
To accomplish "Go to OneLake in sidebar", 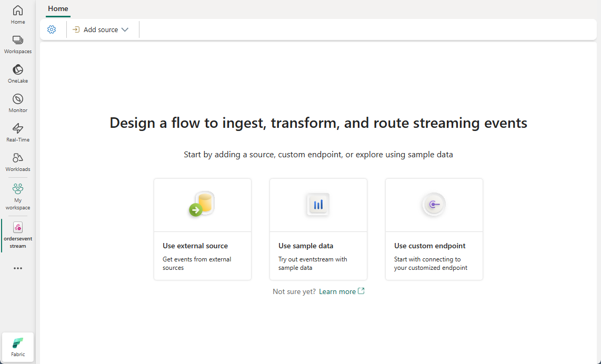I will 18,74.
